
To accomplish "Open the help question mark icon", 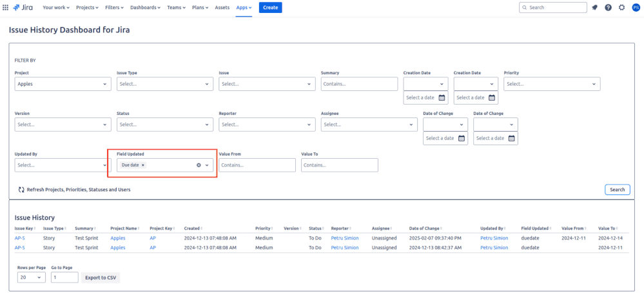I will pos(609,7).
